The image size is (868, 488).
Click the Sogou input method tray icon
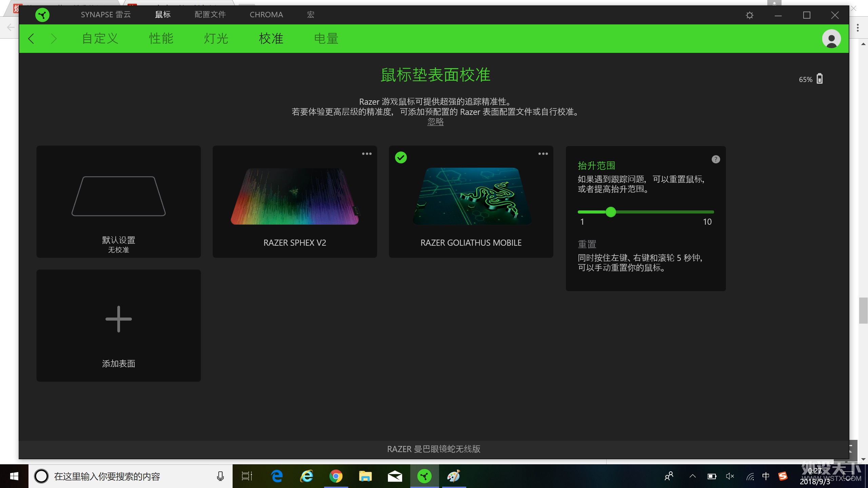tap(783, 476)
